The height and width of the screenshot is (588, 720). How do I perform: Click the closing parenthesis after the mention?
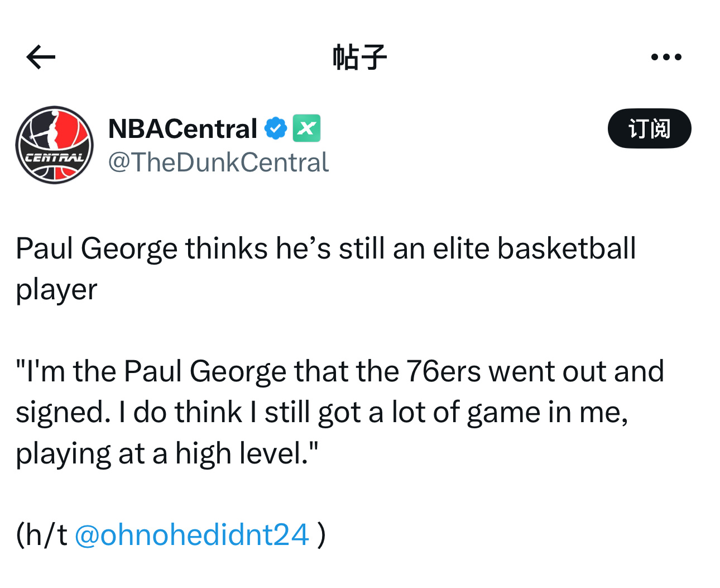click(321, 534)
